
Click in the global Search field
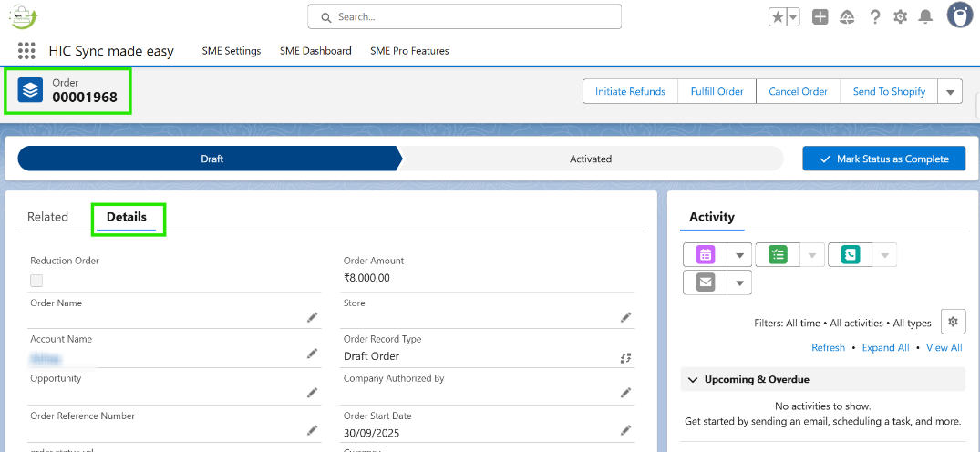[x=464, y=16]
